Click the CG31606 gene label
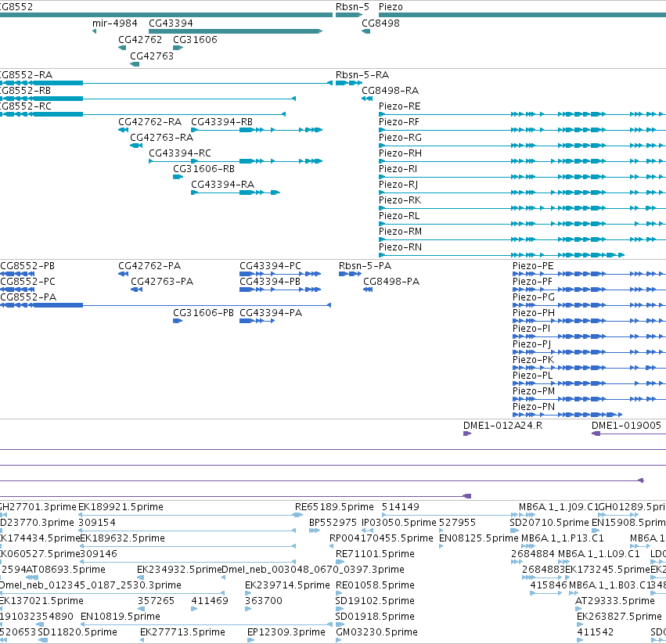Image resolution: width=666 pixels, height=644 pixels. click(x=195, y=39)
